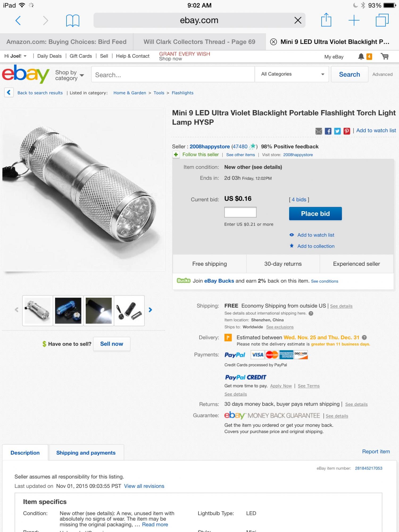Open the shopping cart icon
The image size is (399, 532).
385,56
